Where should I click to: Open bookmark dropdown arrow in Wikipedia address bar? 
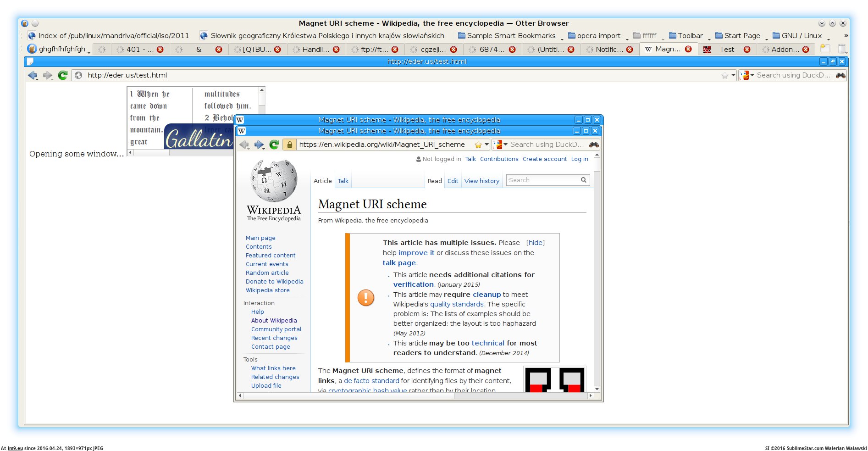[487, 145]
